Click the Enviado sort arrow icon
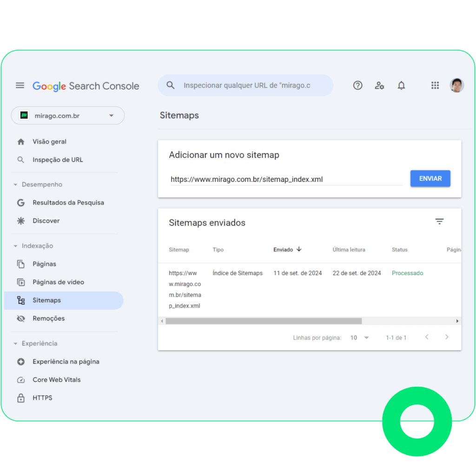 pos(299,249)
